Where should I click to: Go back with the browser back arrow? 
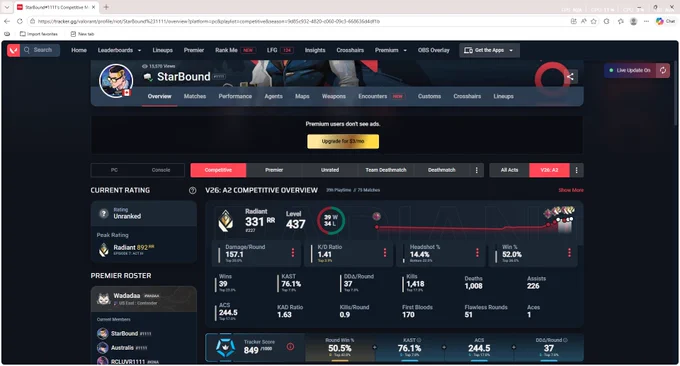7,21
